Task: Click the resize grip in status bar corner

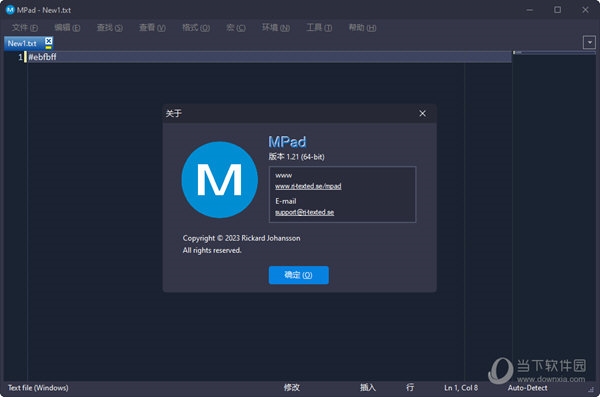Action: click(591, 389)
